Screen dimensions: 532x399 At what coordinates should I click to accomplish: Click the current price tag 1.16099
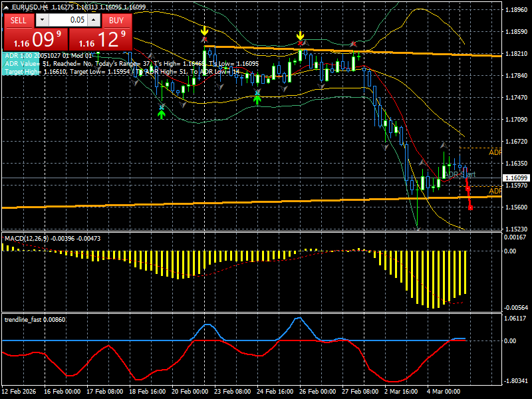click(x=517, y=178)
